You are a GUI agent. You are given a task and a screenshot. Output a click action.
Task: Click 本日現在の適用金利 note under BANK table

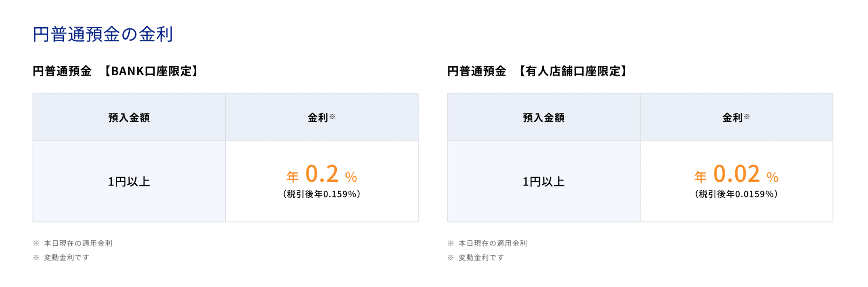78,243
